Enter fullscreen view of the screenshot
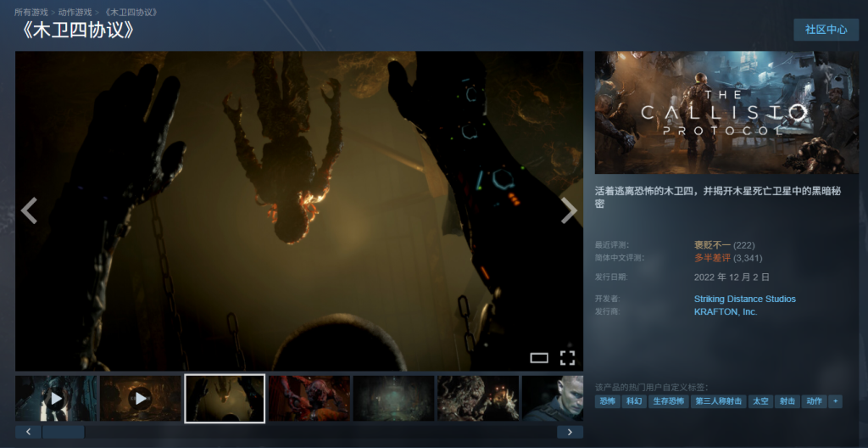The image size is (868, 448). click(x=567, y=357)
